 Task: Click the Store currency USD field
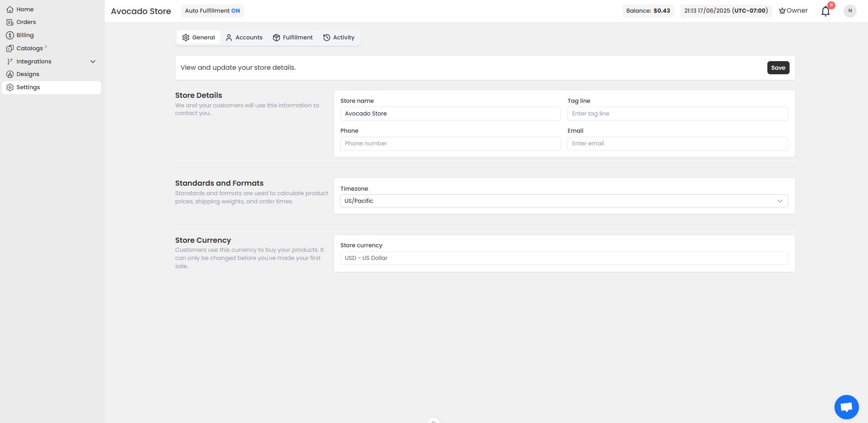click(564, 258)
